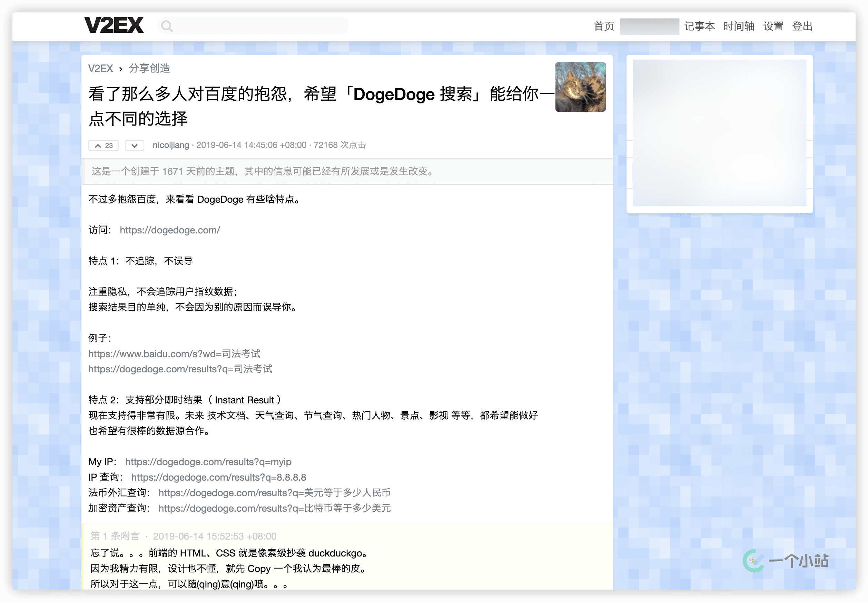Open the 分享创造 node breadcrumb
Screen dimensions: 868x602
pyautogui.click(x=149, y=68)
